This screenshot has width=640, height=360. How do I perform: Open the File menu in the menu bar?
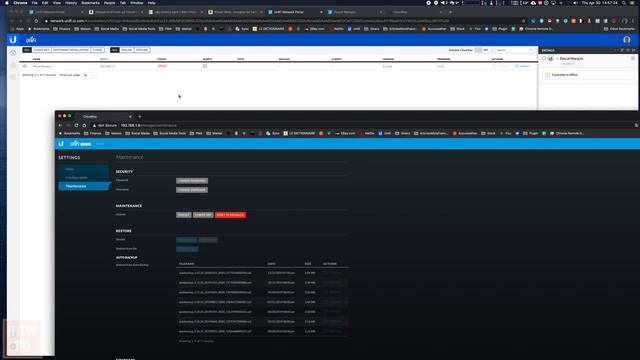(35, 3)
